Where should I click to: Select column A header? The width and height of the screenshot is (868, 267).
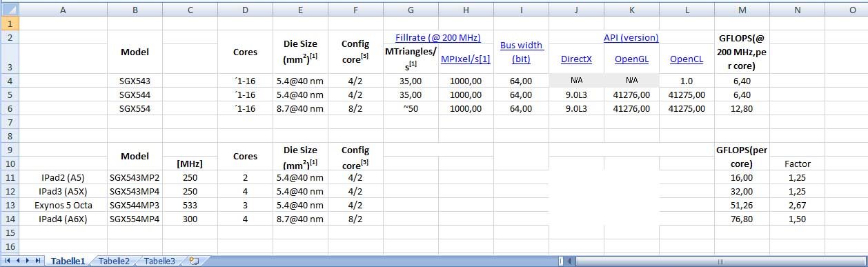63,10
